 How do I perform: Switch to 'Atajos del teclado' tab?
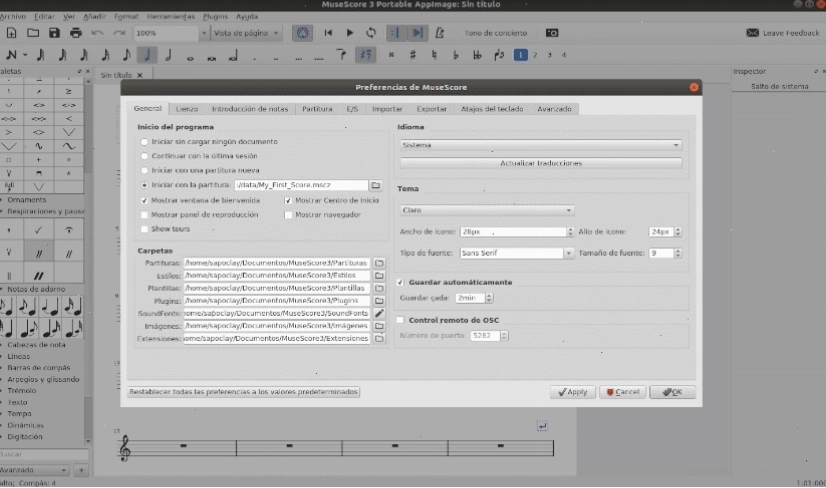492,109
